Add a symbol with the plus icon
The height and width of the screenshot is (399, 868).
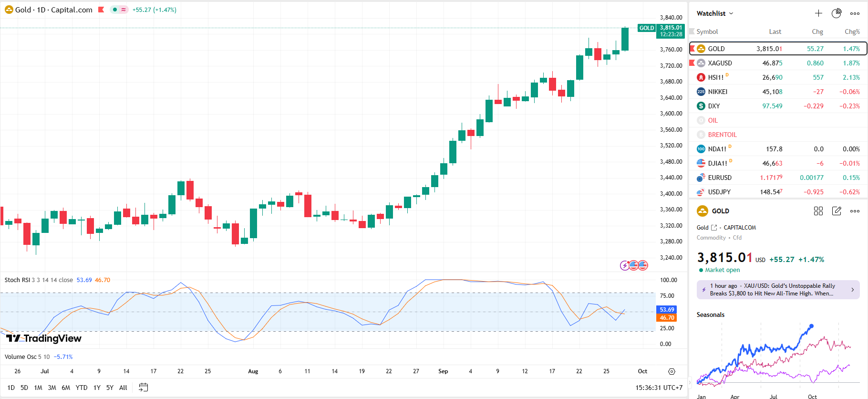818,13
